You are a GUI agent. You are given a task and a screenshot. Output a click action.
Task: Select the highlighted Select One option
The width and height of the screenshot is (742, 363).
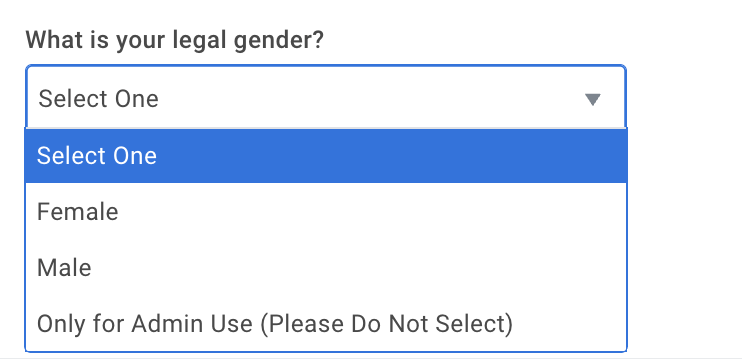pos(326,156)
